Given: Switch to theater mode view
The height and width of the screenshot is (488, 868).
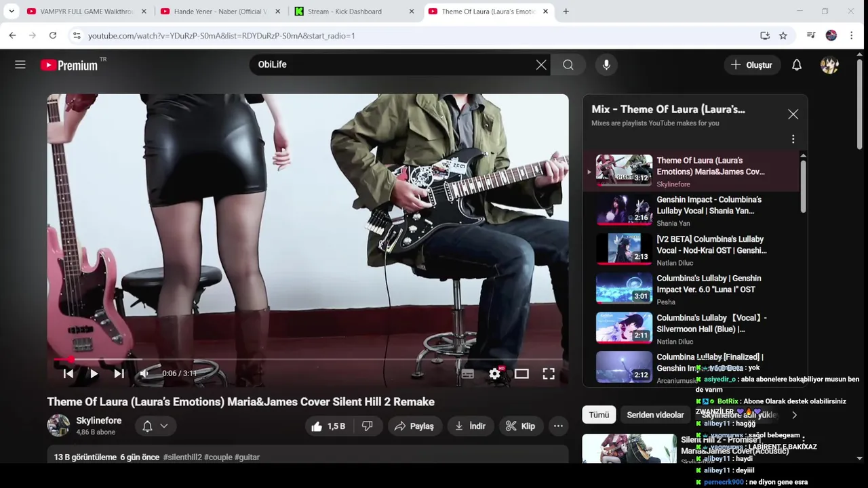Looking at the screenshot, I should (521, 373).
